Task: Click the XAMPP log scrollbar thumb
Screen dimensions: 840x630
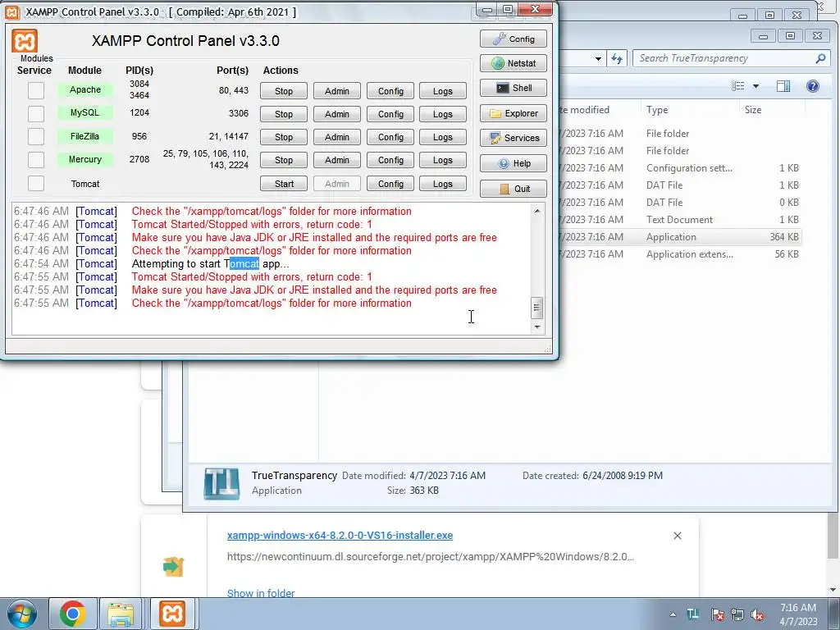Action: [x=537, y=308]
